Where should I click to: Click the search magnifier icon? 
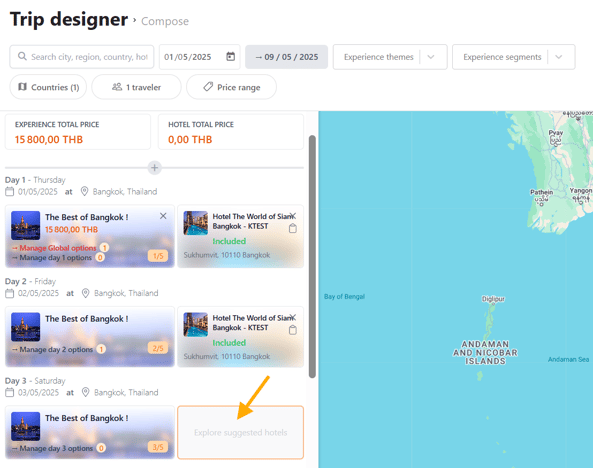22,56
